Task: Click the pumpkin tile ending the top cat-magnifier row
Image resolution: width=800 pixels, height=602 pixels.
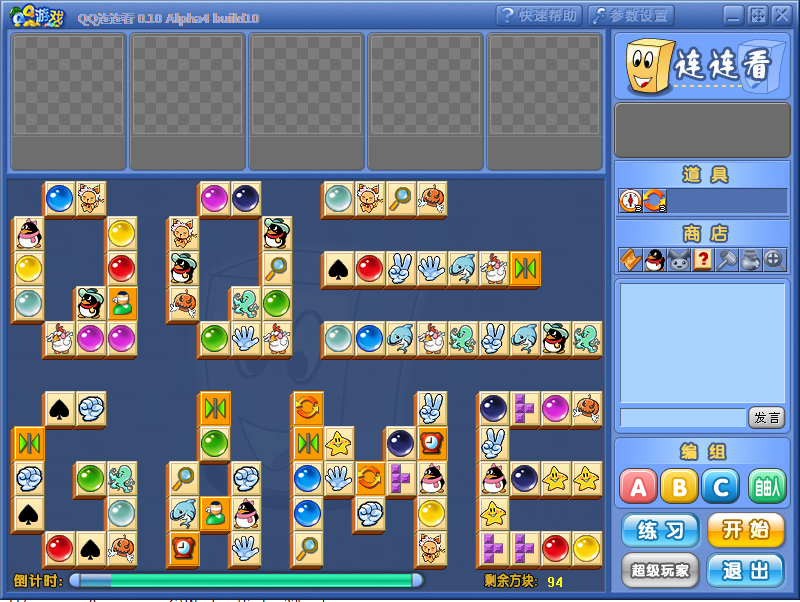Action: [x=432, y=199]
